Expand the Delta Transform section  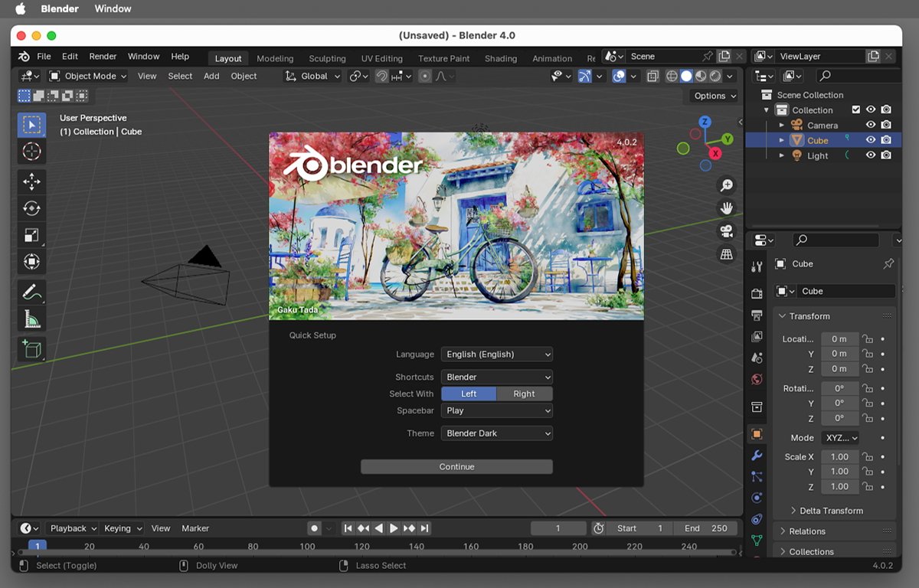click(831, 511)
